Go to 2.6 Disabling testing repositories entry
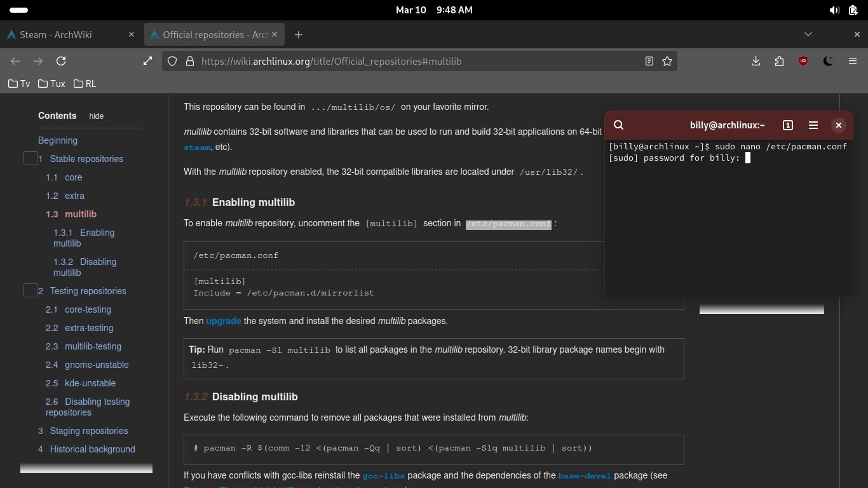 tap(88, 407)
